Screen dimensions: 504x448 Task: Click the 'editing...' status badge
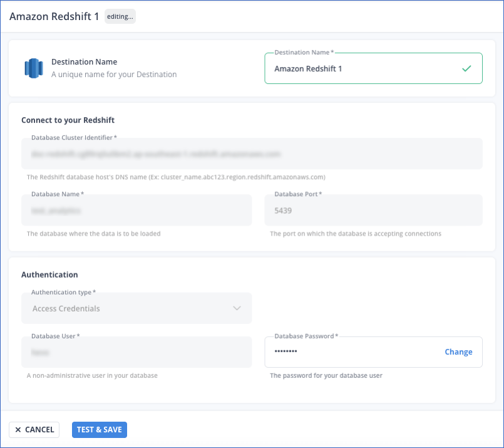[x=120, y=16]
